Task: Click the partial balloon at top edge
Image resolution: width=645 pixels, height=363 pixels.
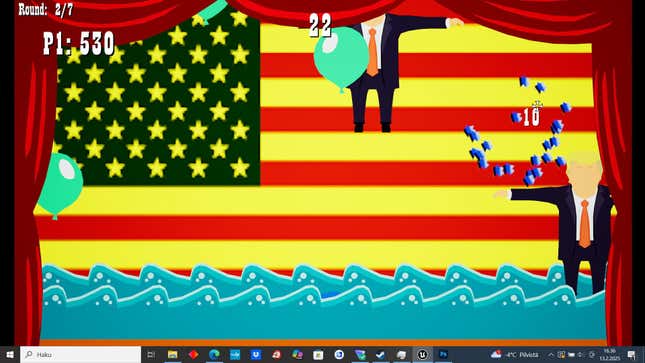Action: pos(212,10)
